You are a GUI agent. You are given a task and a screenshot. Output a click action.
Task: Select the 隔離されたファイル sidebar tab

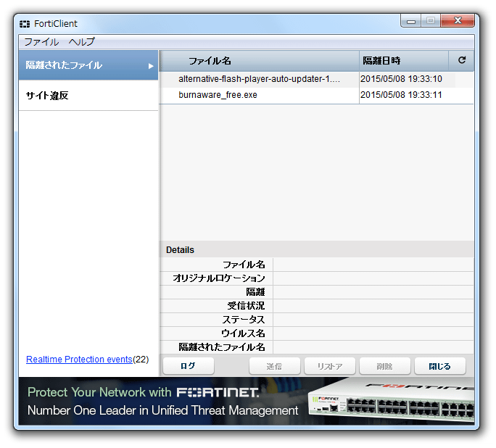click(x=88, y=65)
